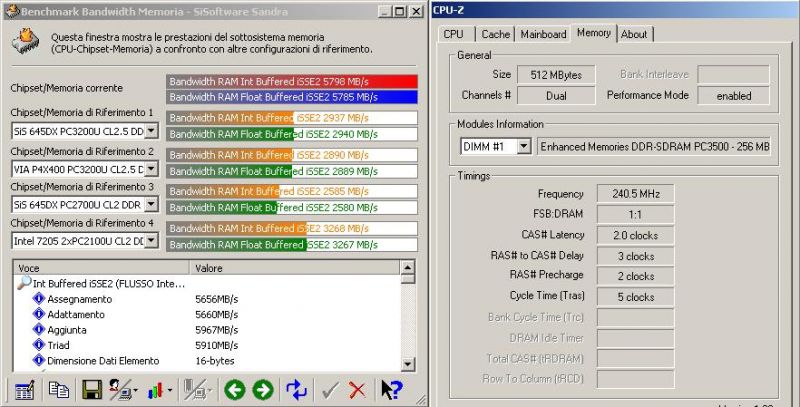Switch to the Cache tab in CPU-Z
The width and height of the screenshot is (800, 407).
point(495,34)
